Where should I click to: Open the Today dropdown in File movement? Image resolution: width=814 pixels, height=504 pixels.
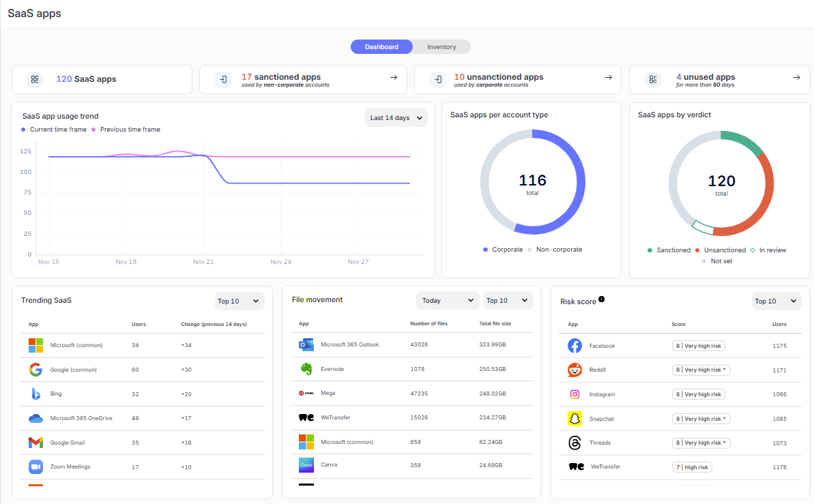pos(448,300)
